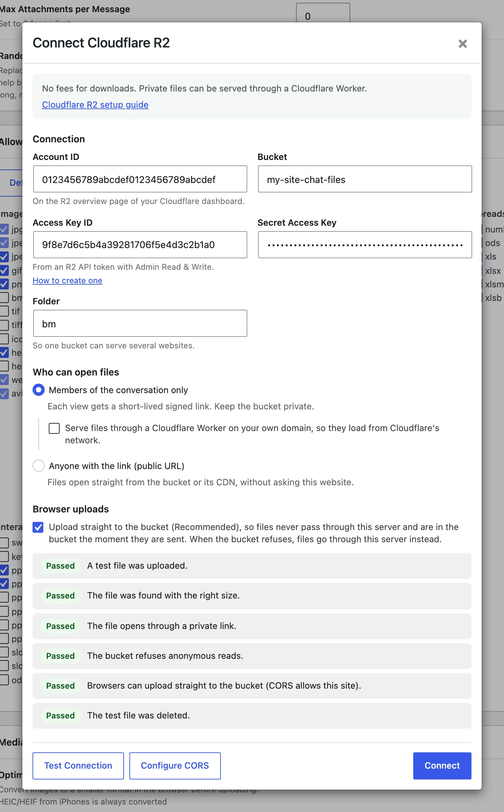Click the blue Connect button

point(442,766)
